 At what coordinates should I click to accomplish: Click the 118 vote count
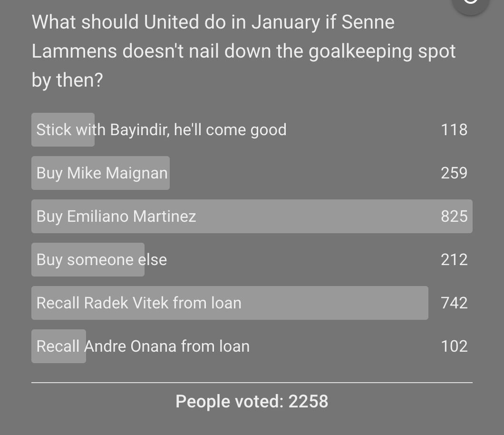tap(454, 129)
